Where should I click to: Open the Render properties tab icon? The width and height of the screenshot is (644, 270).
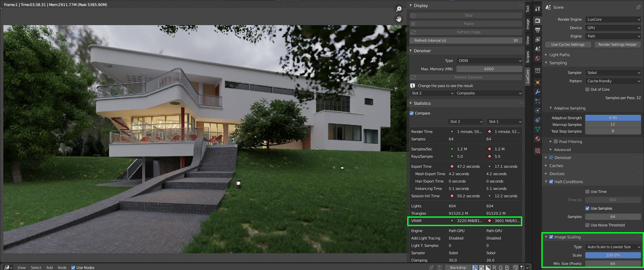[538, 20]
